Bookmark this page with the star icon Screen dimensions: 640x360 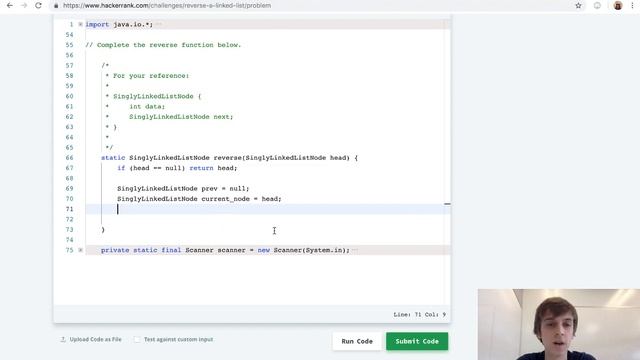(x=578, y=6)
